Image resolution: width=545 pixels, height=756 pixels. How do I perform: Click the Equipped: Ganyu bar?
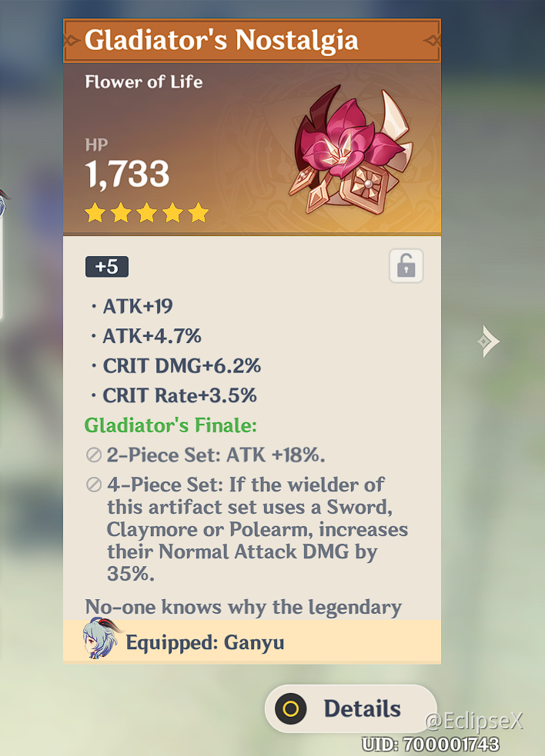tap(252, 641)
